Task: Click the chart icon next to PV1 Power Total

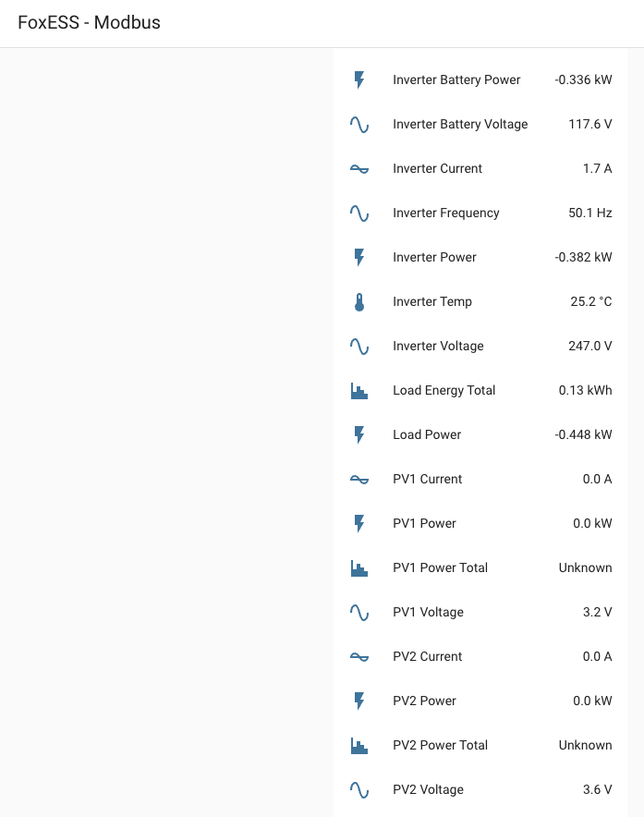Action: [x=359, y=567]
